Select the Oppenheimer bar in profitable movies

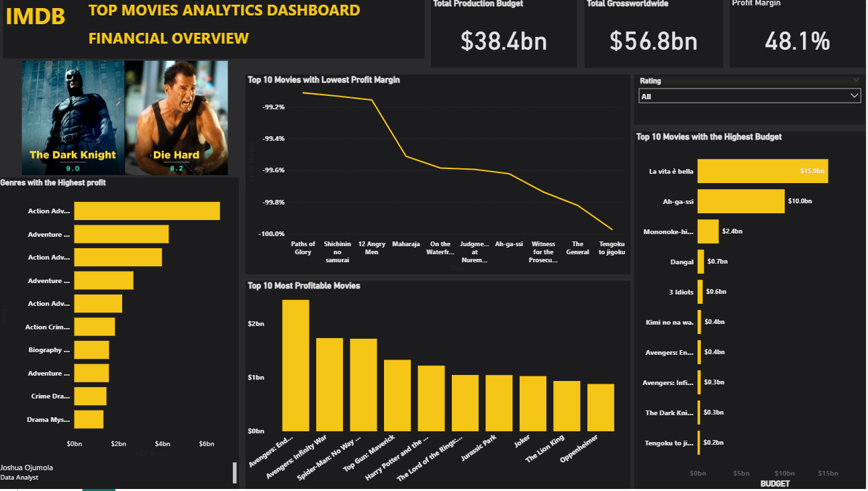(600, 406)
